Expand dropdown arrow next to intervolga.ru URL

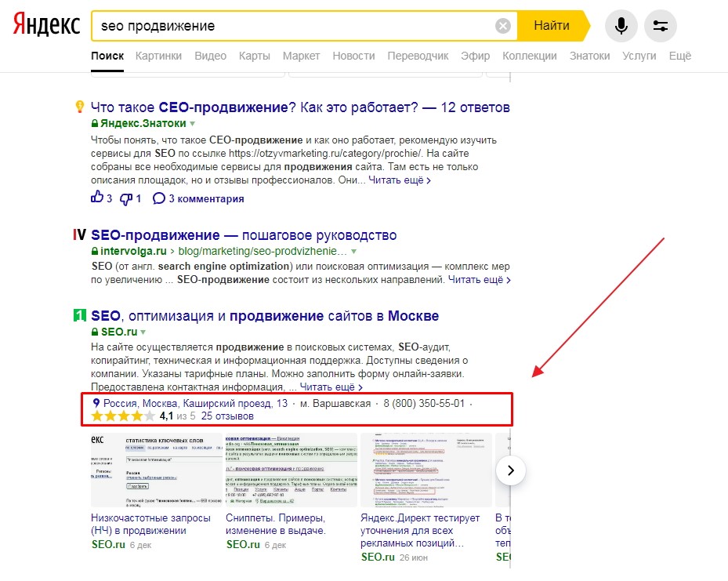pos(353,252)
